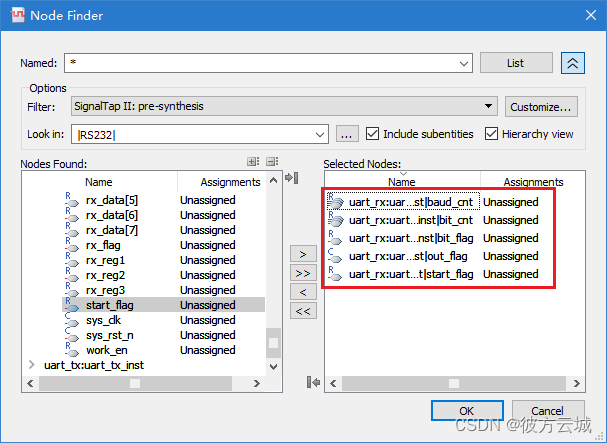Image resolution: width=607 pixels, height=443 pixels.
Task: Close the Node Finder window
Action: [591, 15]
